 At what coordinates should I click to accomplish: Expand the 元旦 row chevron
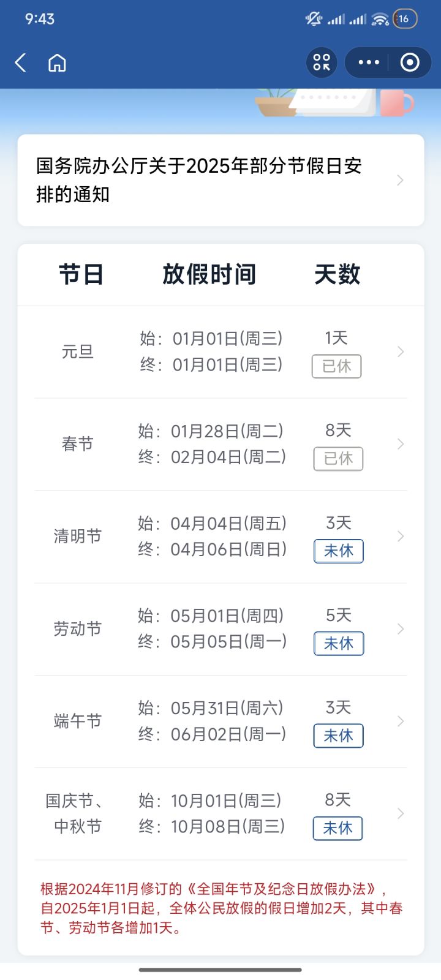click(x=401, y=352)
